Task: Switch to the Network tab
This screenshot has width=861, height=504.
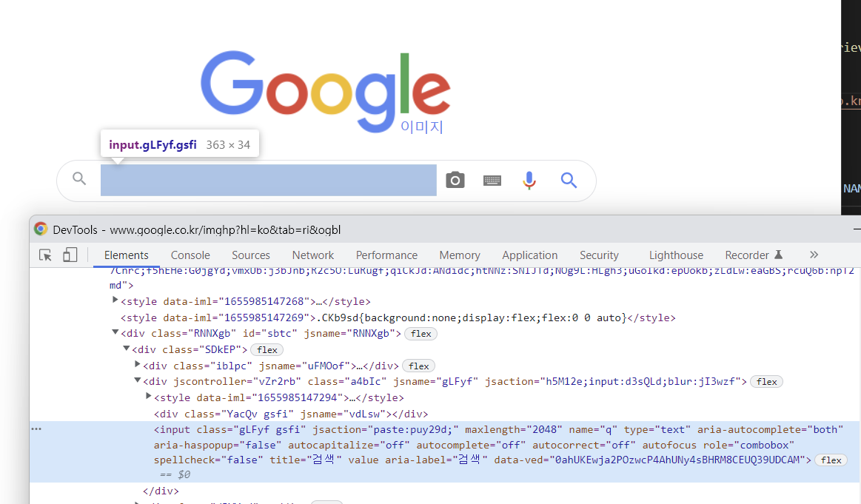Action: (x=313, y=255)
